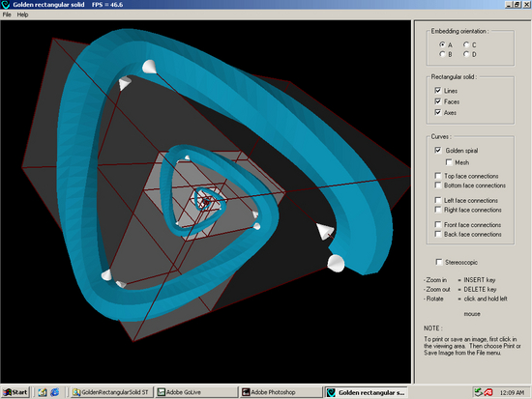Uncheck the Faces checkbox
The width and height of the screenshot is (532, 399).
click(x=438, y=101)
